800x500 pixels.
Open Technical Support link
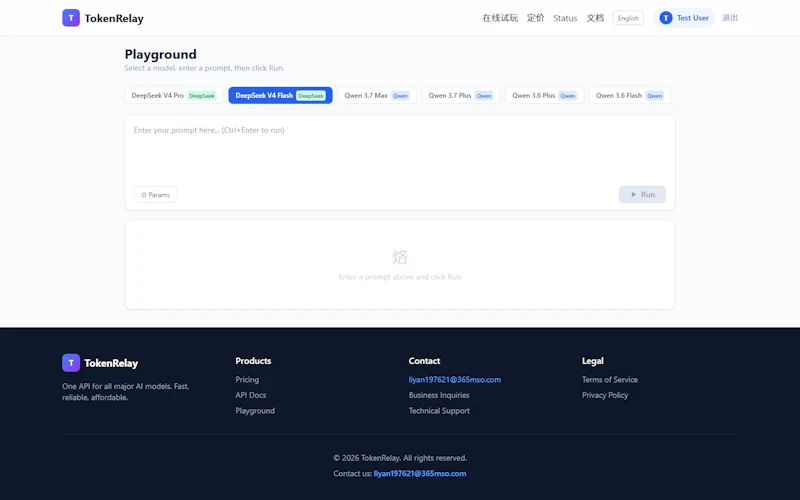click(x=439, y=411)
